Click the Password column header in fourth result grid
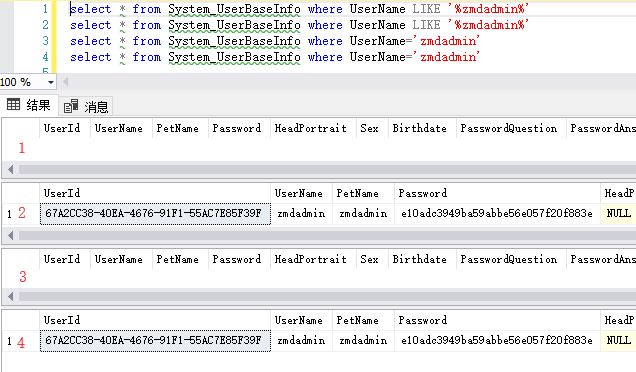636x372 pixels. tap(497, 320)
